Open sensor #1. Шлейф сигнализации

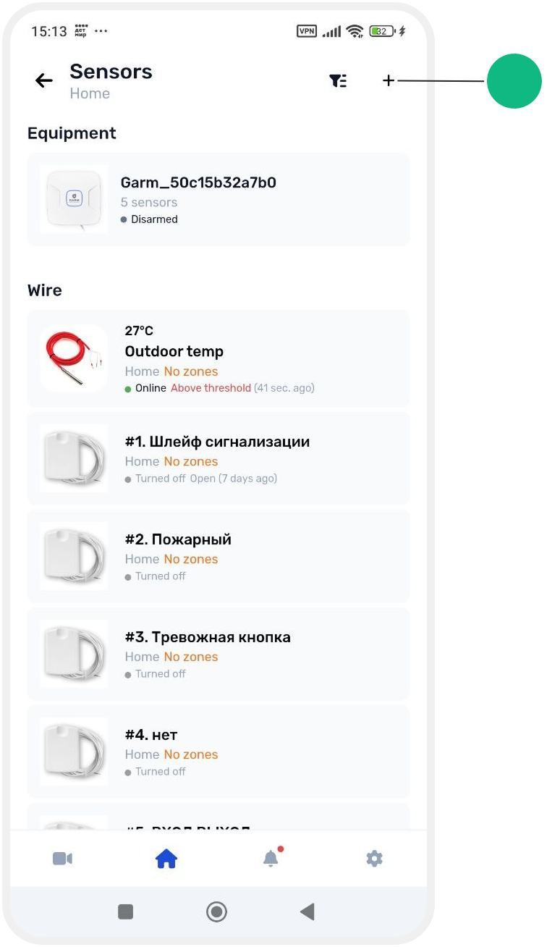pyautogui.click(x=219, y=458)
